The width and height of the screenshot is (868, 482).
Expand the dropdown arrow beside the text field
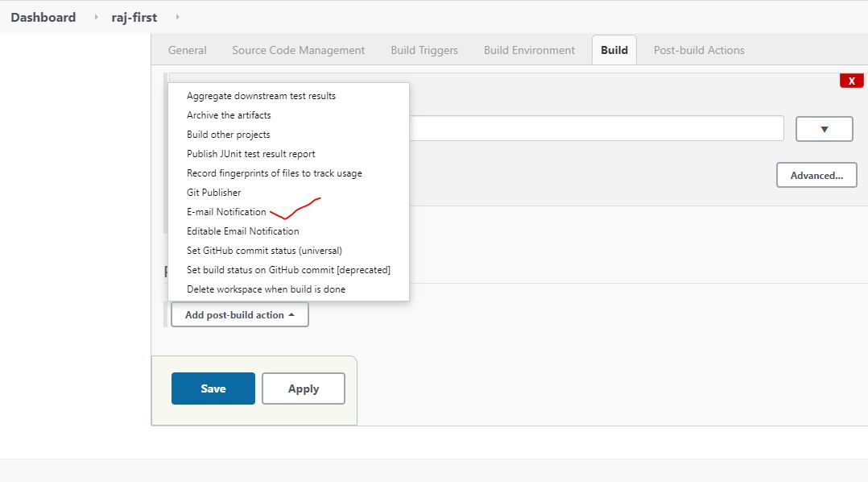[824, 129]
